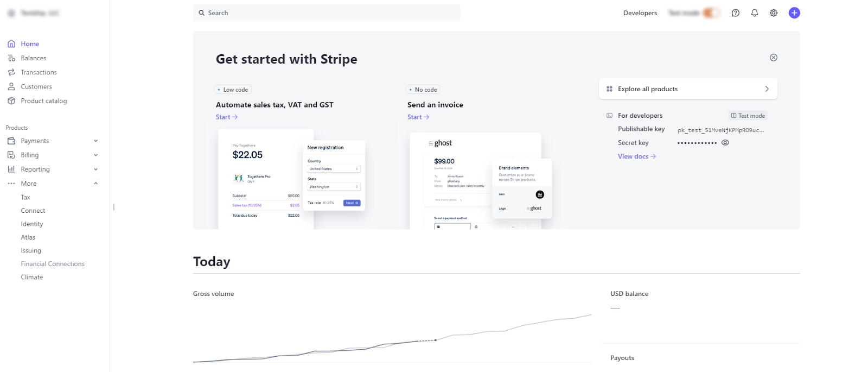Open Connect under More
Screen dimensions: 868x372
click(33, 211)
